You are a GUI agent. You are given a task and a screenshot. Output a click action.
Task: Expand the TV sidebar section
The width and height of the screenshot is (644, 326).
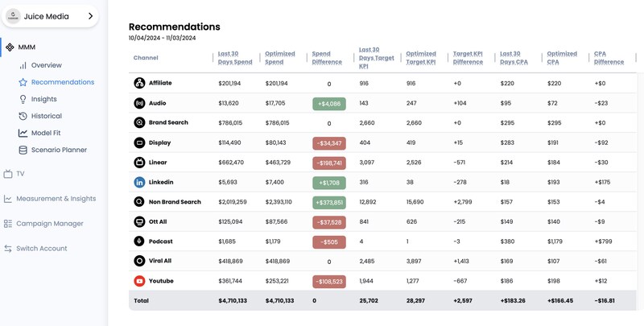point(19,174)
